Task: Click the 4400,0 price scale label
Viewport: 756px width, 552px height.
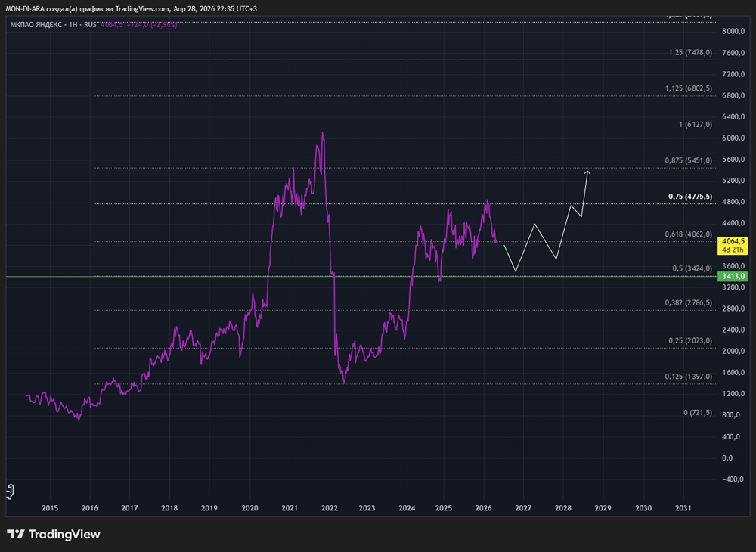Action: click(733, 223)
